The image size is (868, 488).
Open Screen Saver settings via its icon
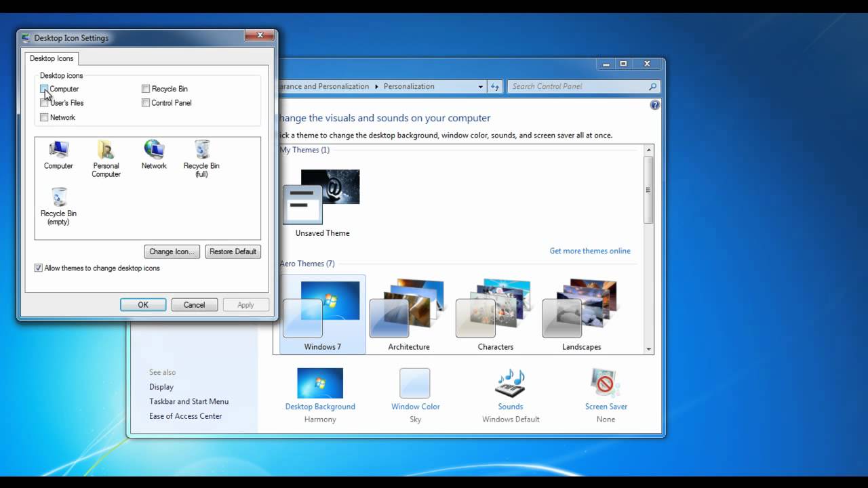pyautogui.click(x=605, y=382)
